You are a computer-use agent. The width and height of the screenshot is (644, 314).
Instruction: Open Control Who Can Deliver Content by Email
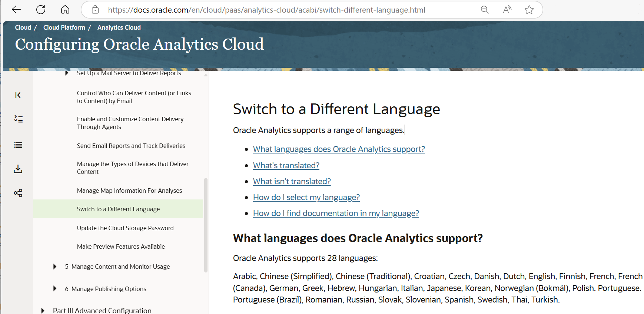pos(134,97)
